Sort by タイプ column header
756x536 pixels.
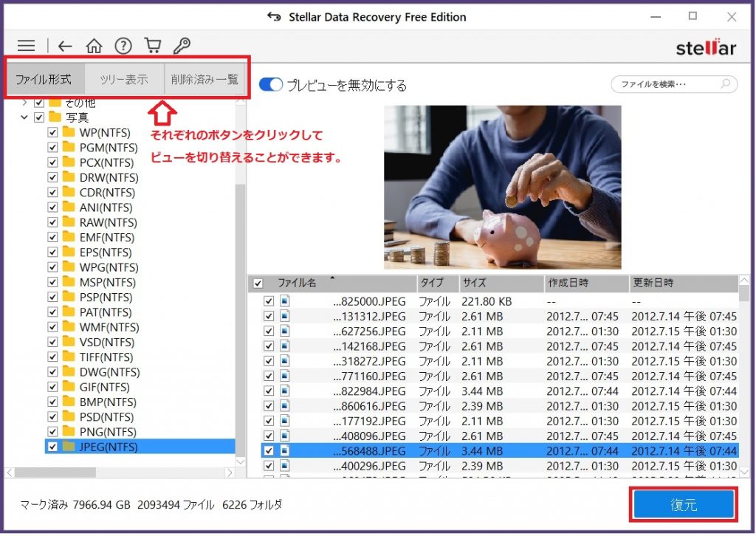(437, 283)
